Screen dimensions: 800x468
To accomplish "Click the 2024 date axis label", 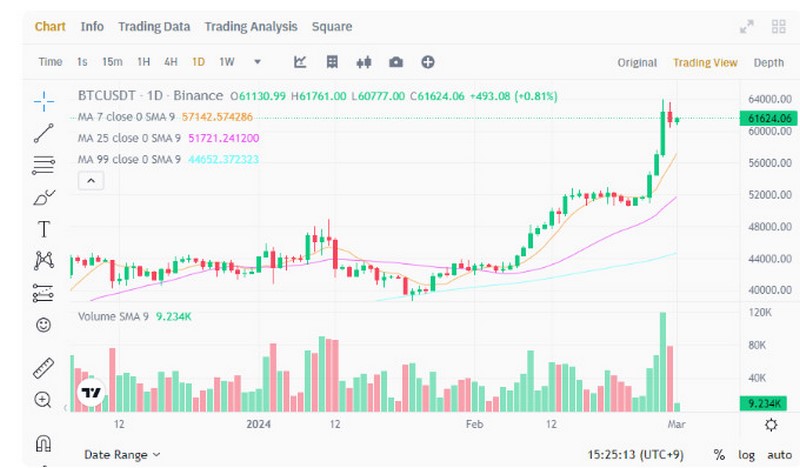I will pos(258,424).
